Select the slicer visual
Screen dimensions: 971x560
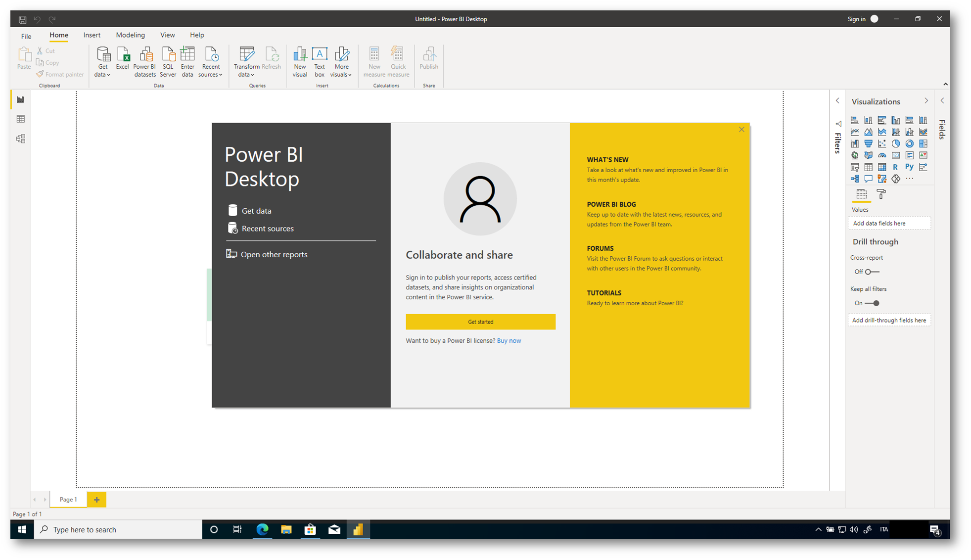coord(854,167)
